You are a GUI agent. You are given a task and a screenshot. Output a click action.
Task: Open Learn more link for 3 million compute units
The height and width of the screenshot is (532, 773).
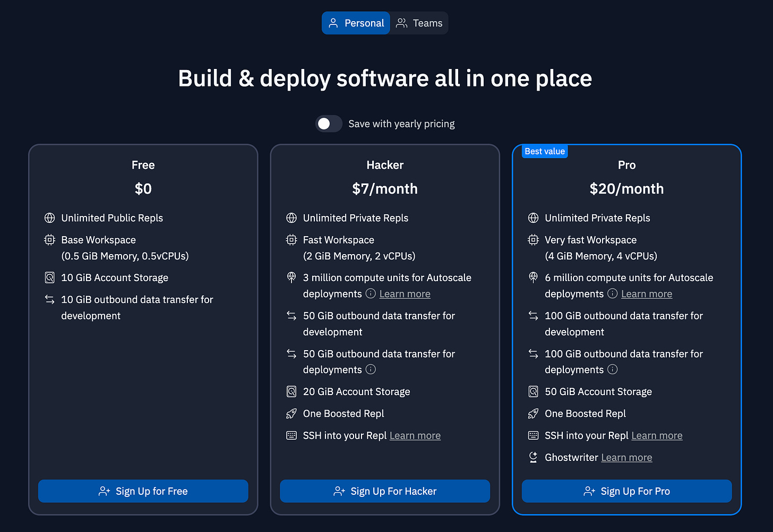click(x=405, y=294)
